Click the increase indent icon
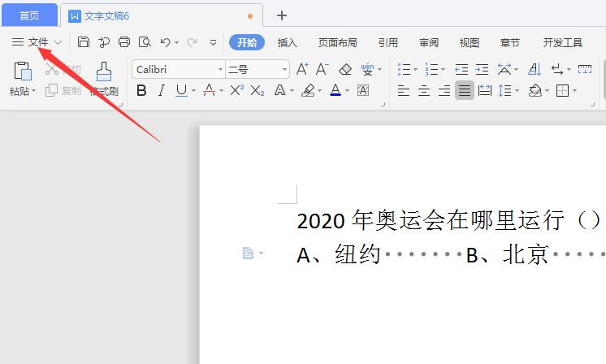The width and height of the screenshot is (606, 364). tap(482, 70)
